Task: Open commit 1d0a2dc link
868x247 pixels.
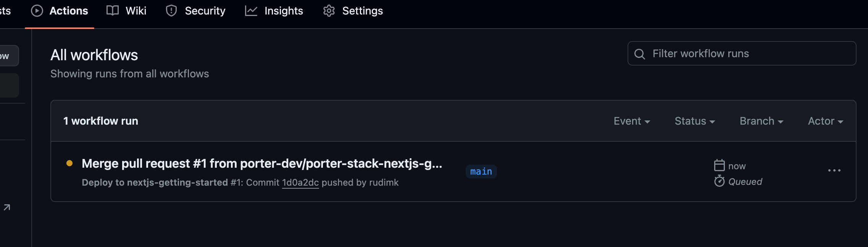Action: pyautogui.click(x=300, y=183)
